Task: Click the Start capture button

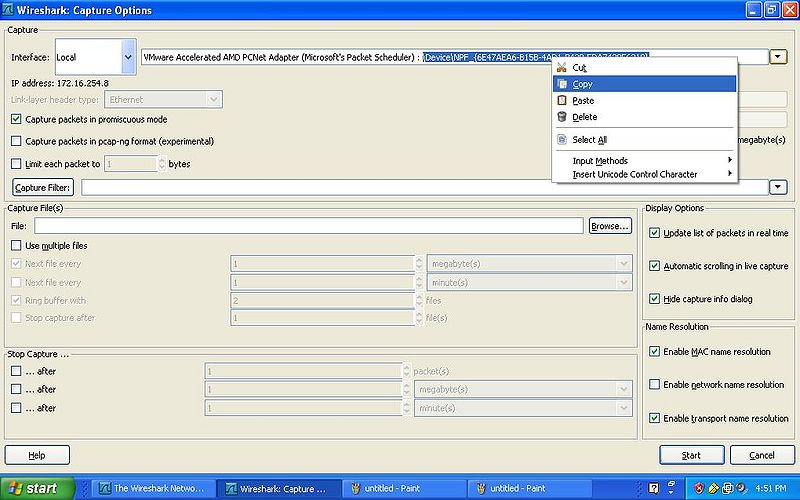Action: [691, 455]
